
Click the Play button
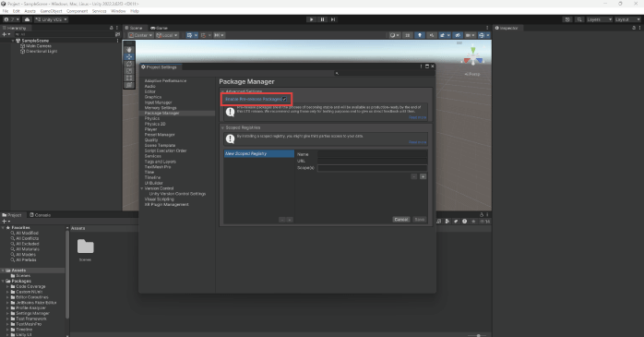click(x=311, y=19)
